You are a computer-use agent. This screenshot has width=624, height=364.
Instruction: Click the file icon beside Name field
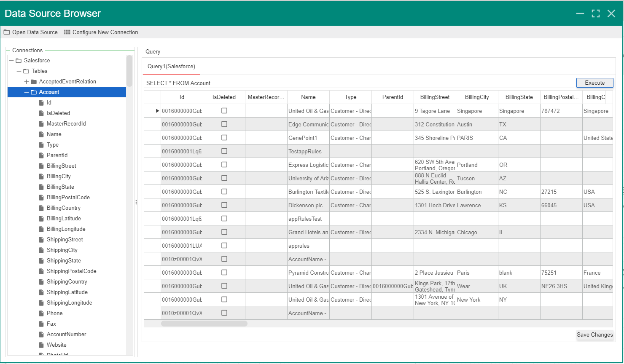(x=41, y=134)
